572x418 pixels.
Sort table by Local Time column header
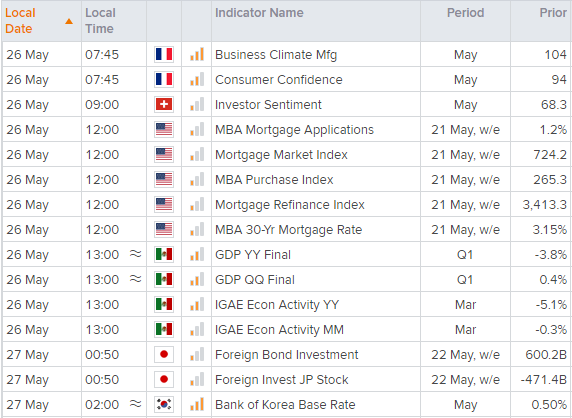click(100, 21)
